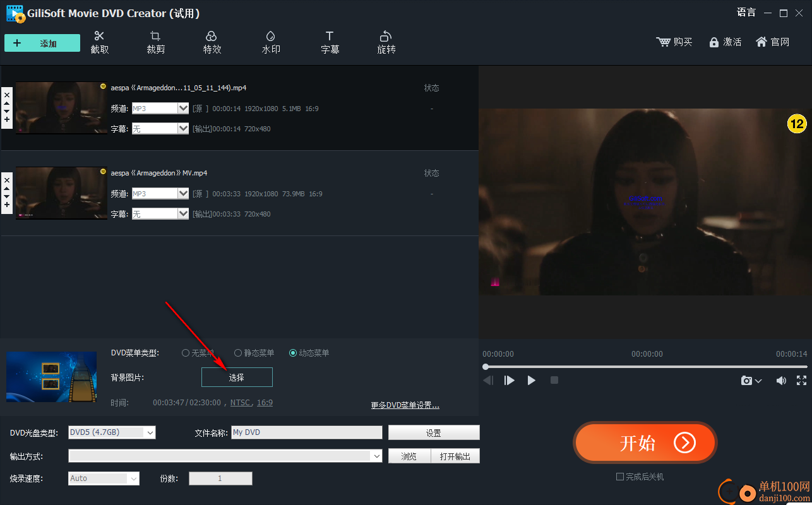
Task: Select the 无菜单 radio option
Action: tap(186, 353)
